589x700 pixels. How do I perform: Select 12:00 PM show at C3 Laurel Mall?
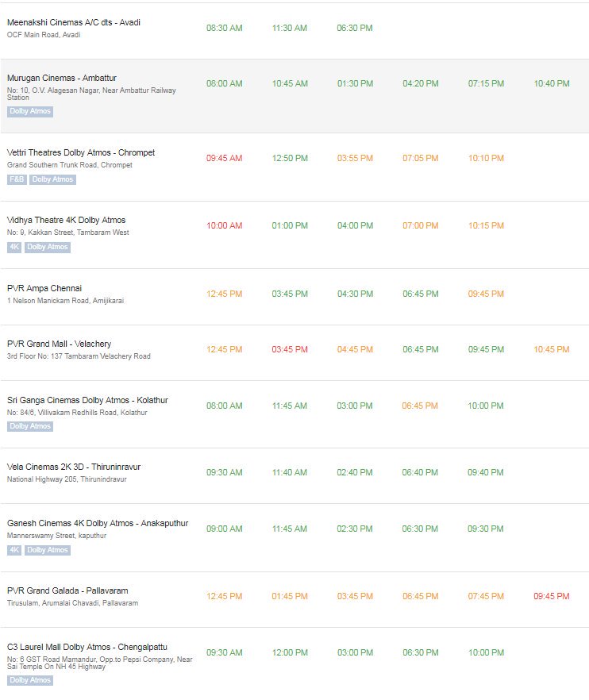pyautogui.click(x=290, y=652)
